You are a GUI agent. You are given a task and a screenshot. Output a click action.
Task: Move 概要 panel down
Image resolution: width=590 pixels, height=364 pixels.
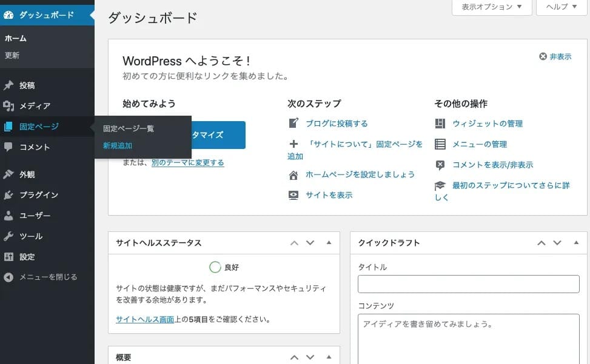point(310,357)
